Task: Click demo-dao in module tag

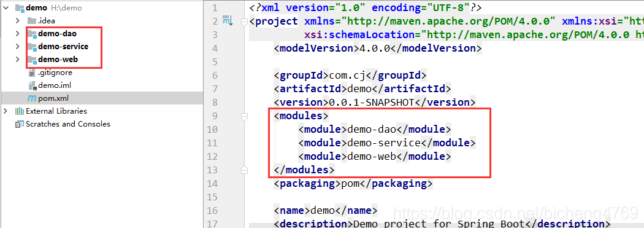Action: pos(371,130)
